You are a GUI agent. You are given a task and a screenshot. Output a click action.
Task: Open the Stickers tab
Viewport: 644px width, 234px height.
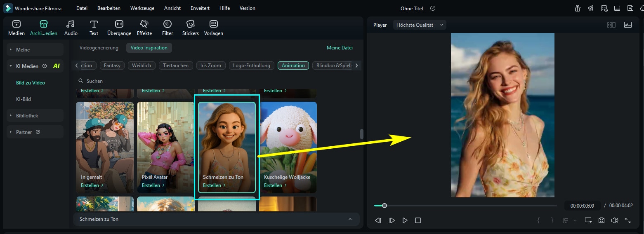tap(191, 28)
